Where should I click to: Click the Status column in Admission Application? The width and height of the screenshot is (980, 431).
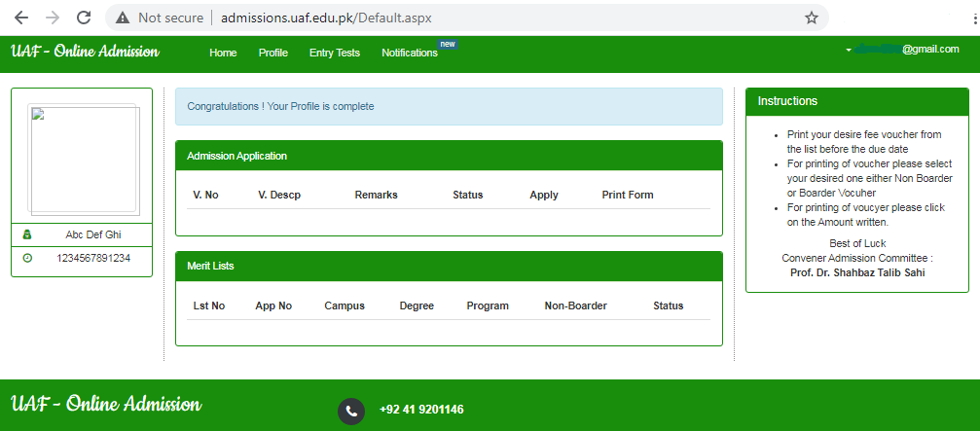click(468, 195)
